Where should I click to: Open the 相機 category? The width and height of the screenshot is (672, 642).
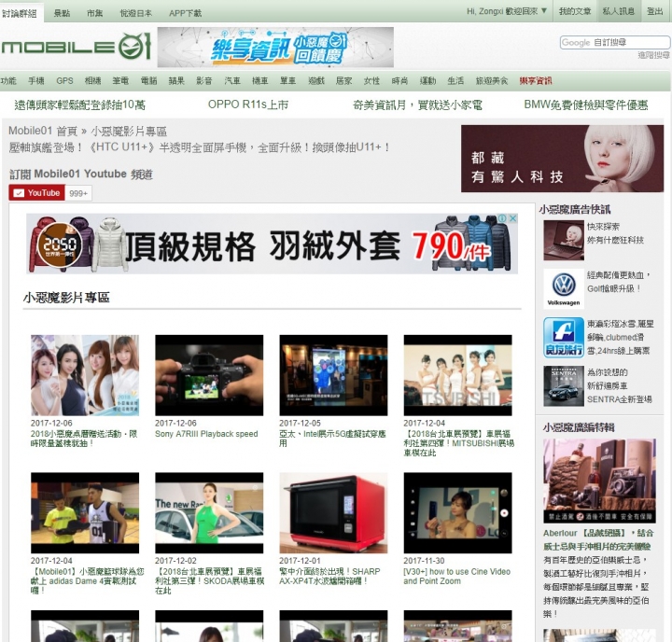pyautogui.click(x=92, y=80)
